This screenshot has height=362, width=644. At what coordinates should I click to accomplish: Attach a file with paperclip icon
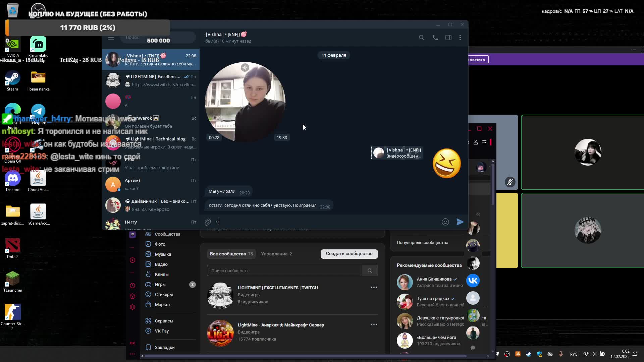tap(208, 222)
